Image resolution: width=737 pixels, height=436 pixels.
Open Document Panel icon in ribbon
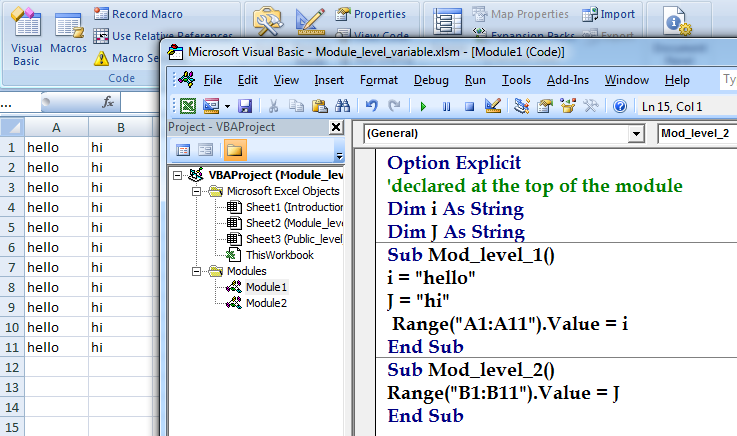[x=677, y=22]
